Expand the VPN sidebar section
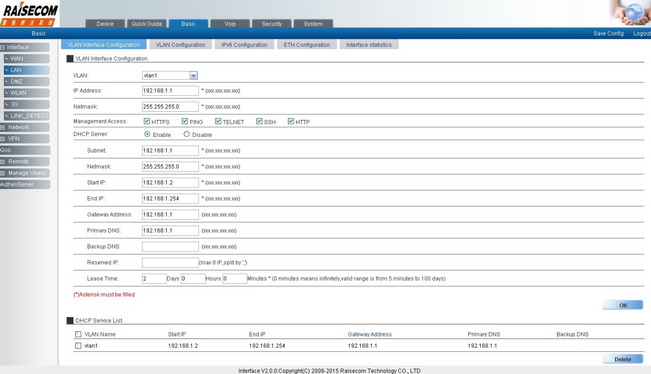The height and width of the screenshot is (374, 651). pos(2,139)
